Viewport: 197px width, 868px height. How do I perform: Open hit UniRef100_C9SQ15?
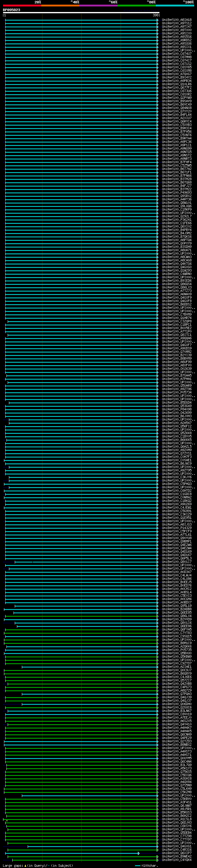pyautogui.click(x=177, y=636)
